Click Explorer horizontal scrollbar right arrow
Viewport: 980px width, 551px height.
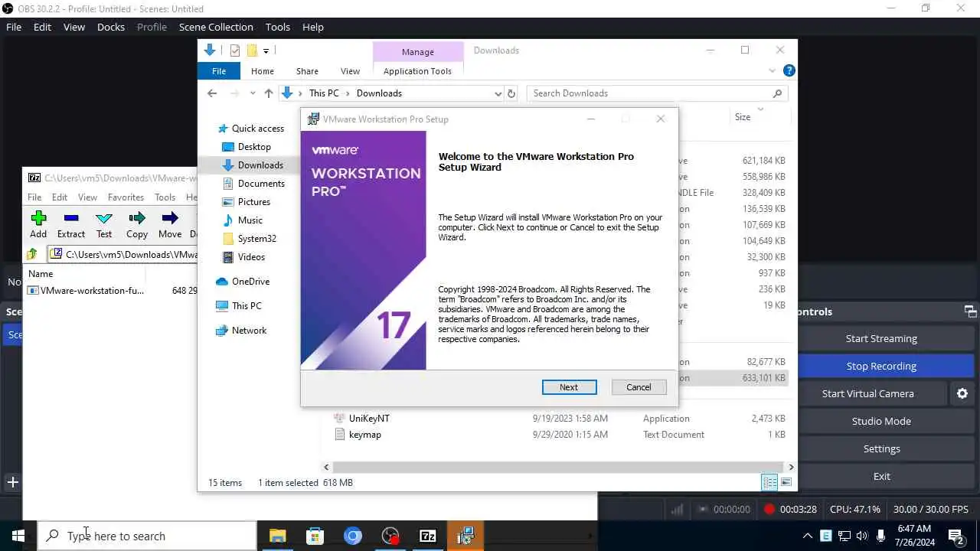[x=790, y=467]
